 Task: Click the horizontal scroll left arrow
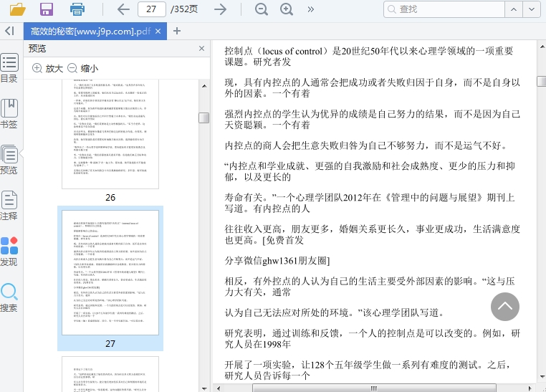tap(219, 388)
